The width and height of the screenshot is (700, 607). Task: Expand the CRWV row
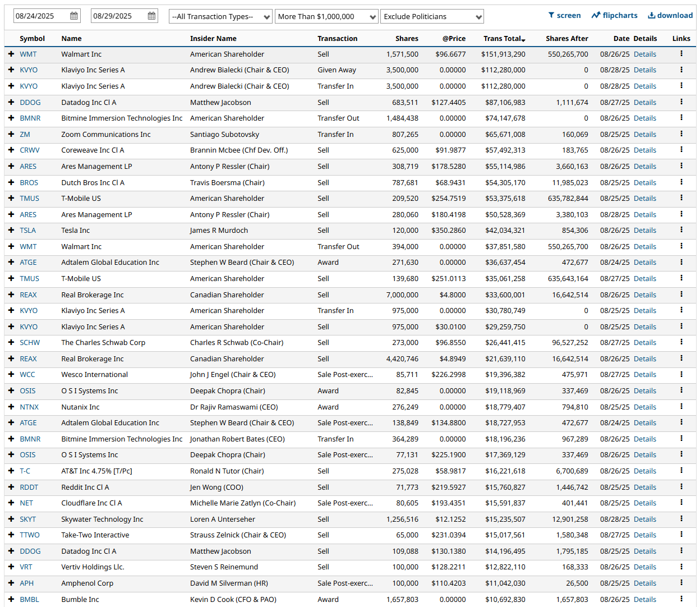[x=11, y=150]
